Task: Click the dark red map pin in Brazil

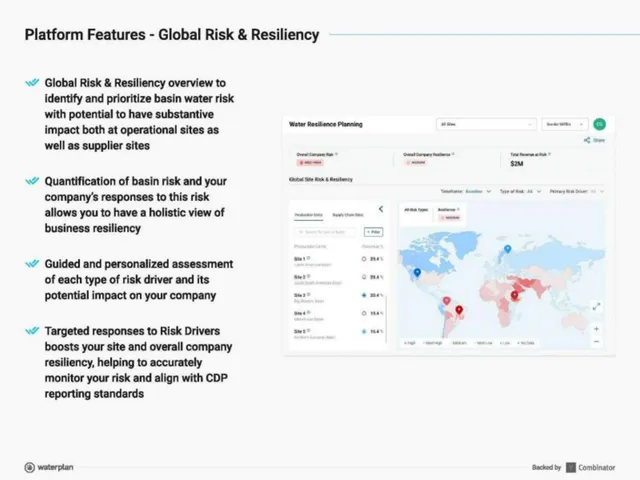Action: pos(459,311)
